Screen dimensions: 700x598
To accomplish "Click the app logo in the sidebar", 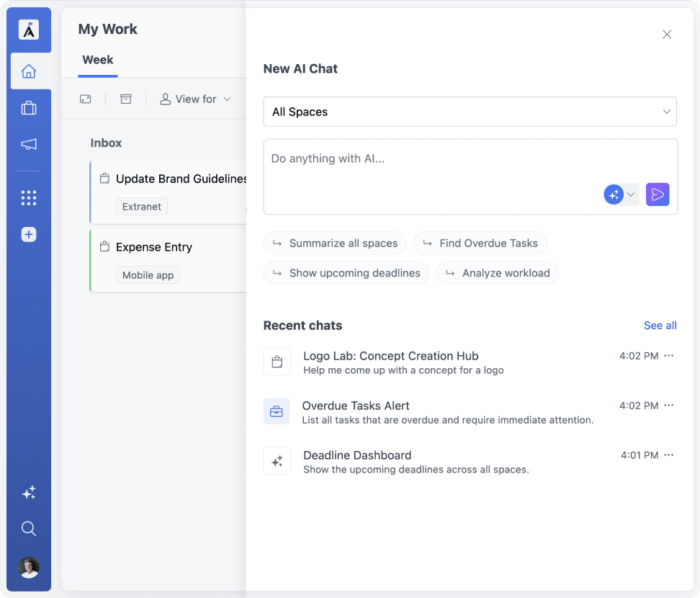I will [29, 30].
